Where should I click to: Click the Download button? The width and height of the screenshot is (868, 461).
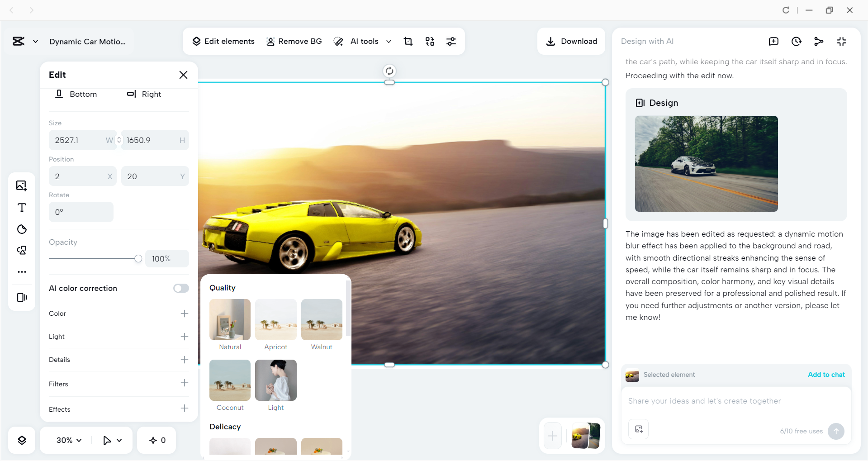click(571, 41)
